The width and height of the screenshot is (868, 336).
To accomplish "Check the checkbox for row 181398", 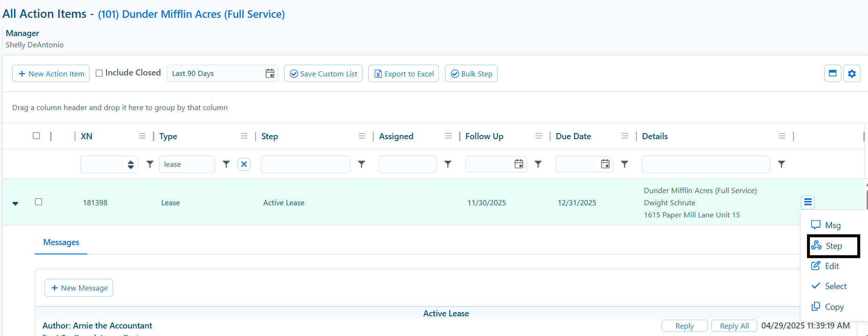I will click(38, 202).
